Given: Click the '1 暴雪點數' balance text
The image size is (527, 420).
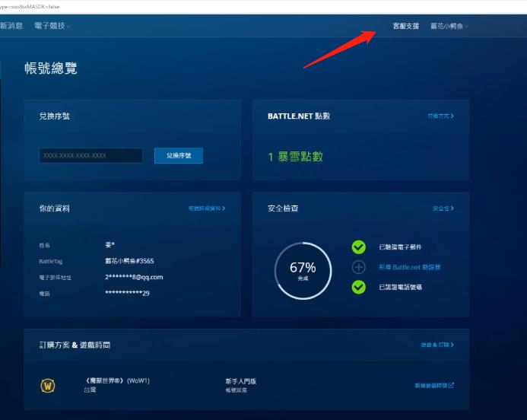Looking at the screenshot, I should point(295,157).
